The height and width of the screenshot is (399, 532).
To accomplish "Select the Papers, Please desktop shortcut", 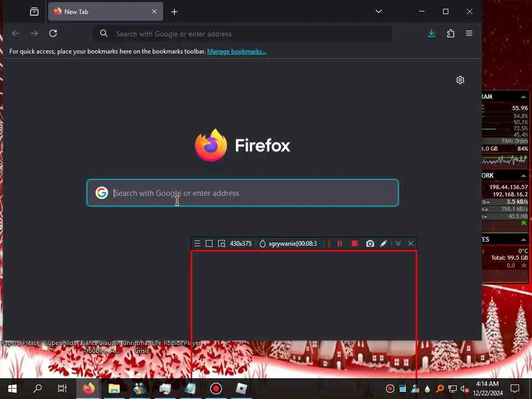I will pyautogui.click(x=20, y=343).
